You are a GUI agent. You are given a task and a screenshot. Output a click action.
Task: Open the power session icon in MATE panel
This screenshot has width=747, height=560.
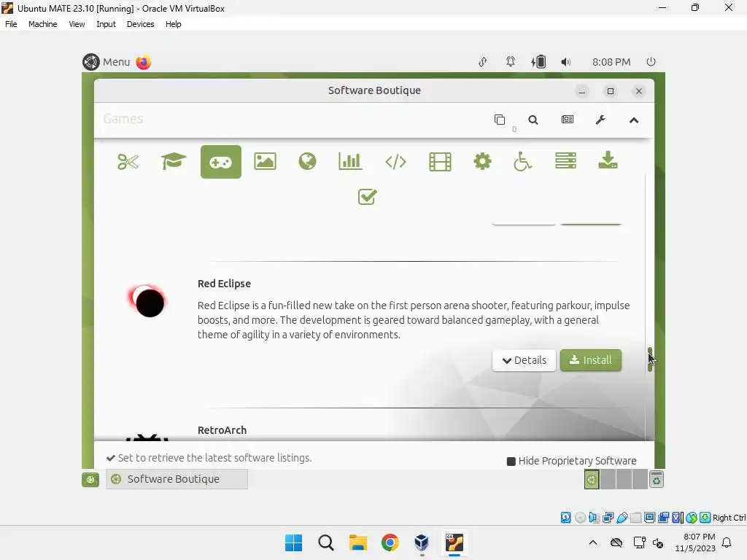point(651,62)
